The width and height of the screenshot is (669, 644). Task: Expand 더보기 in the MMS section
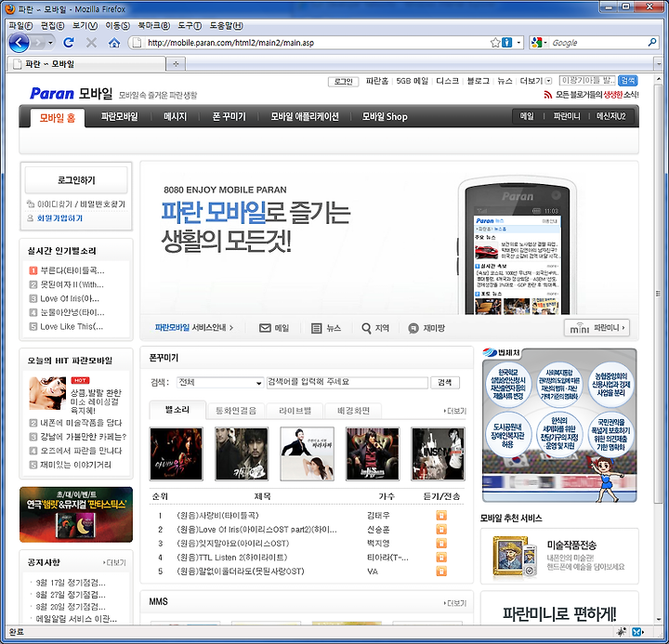pyautogui.click(x=454, y=603)
